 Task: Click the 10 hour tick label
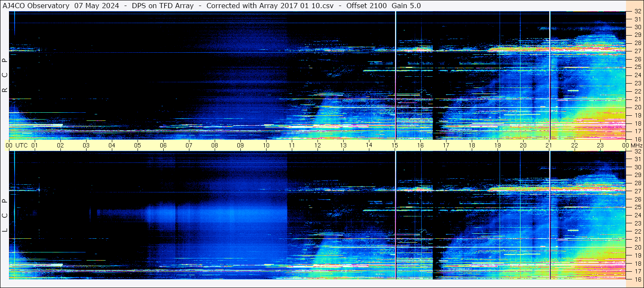tap(266, 145)
